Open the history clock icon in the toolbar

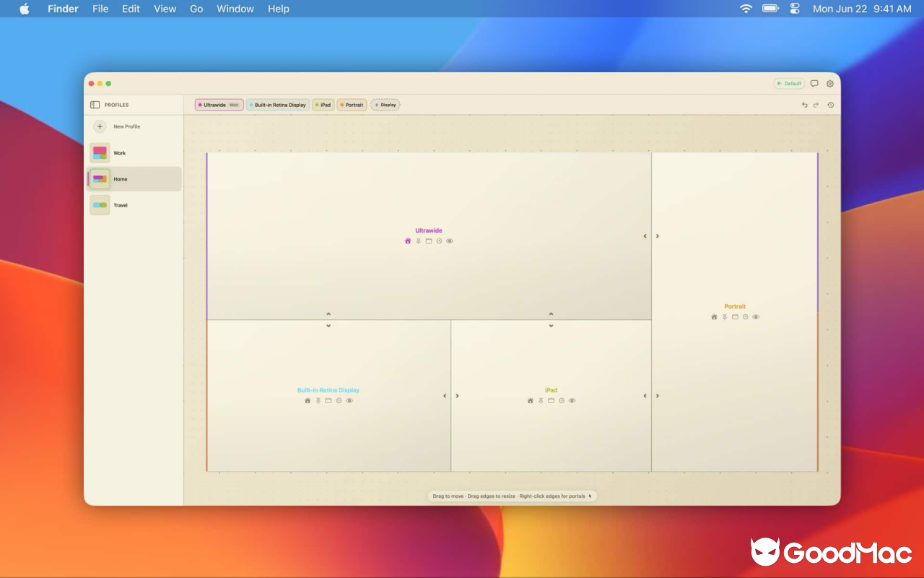pyautogui.click(x=831, y=105)
